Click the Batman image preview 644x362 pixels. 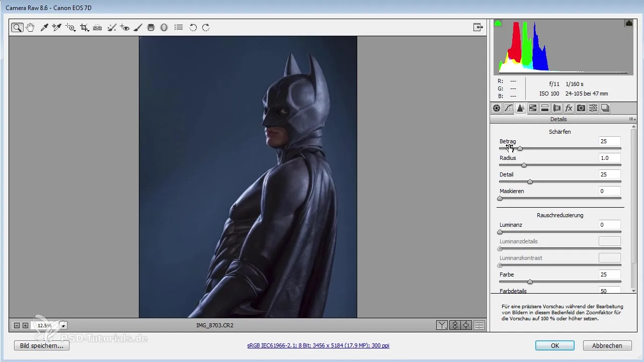point(248,177)
